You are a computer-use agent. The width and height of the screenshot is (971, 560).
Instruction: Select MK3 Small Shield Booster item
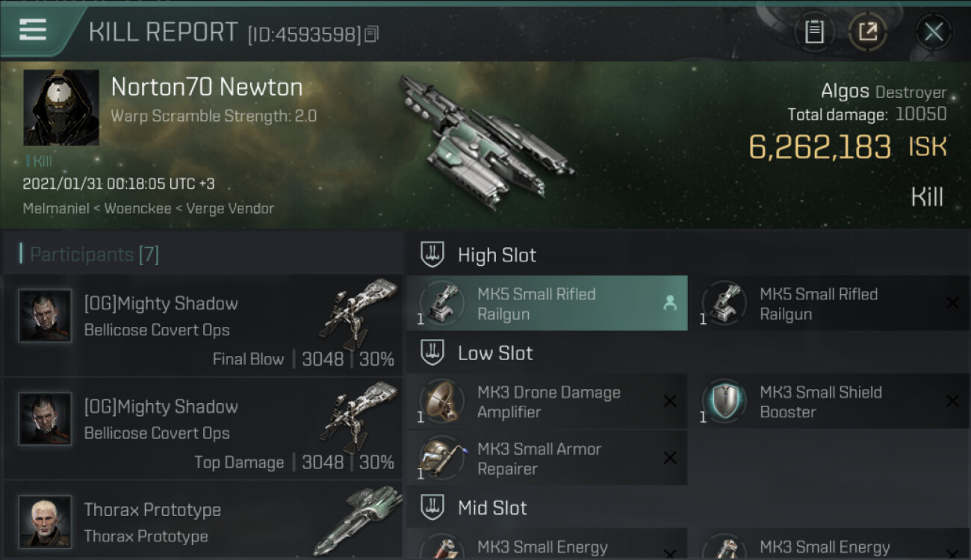point(829,402)
